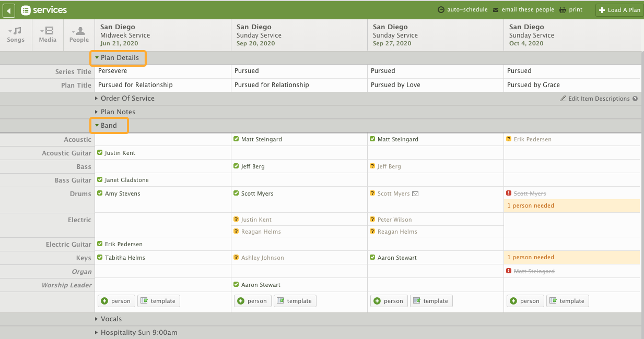
Task: Click the print icon in the header
Action: pyautogui.click(x=561, y=9)
